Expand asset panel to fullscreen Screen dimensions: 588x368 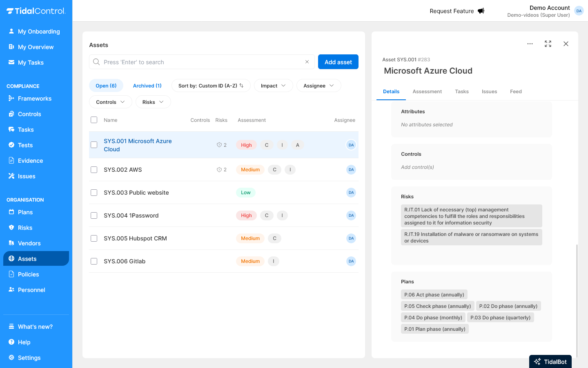point(548,44)
